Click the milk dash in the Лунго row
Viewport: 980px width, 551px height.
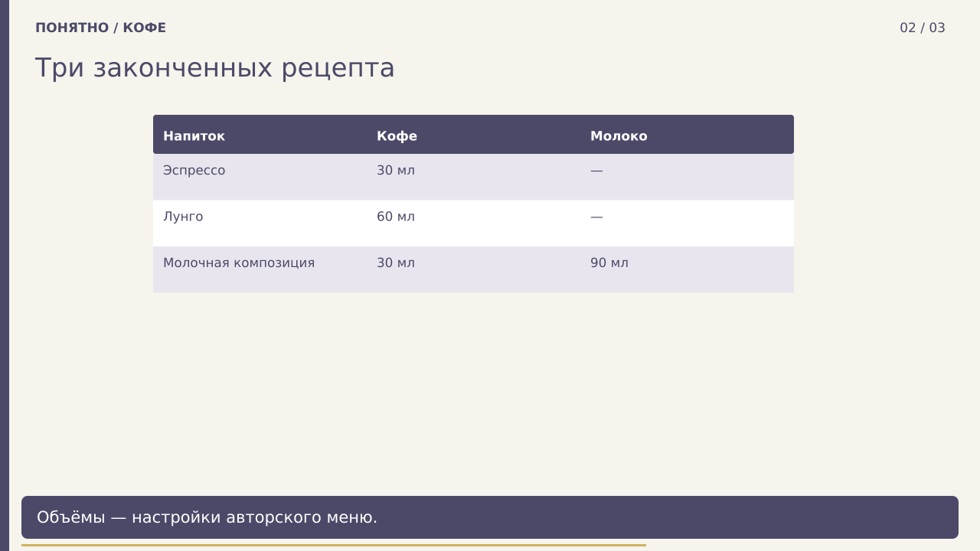click(x=596, y=217)
